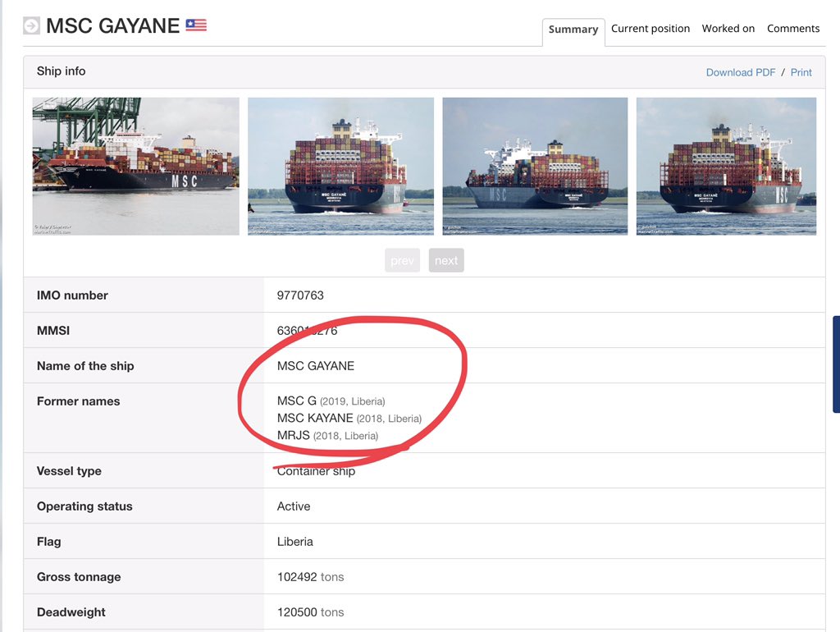
Task: Click Deadweight value 120500 tons
Action: 310,612
